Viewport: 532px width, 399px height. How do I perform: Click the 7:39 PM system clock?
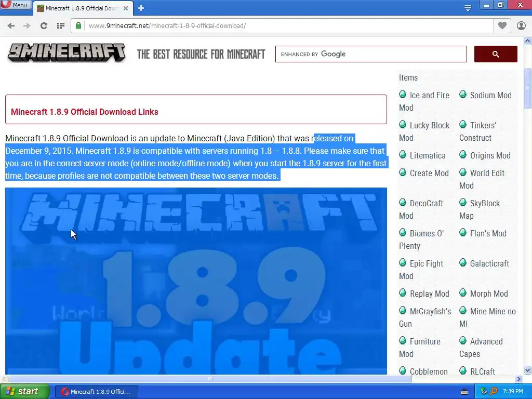click(x=513, y=392)
